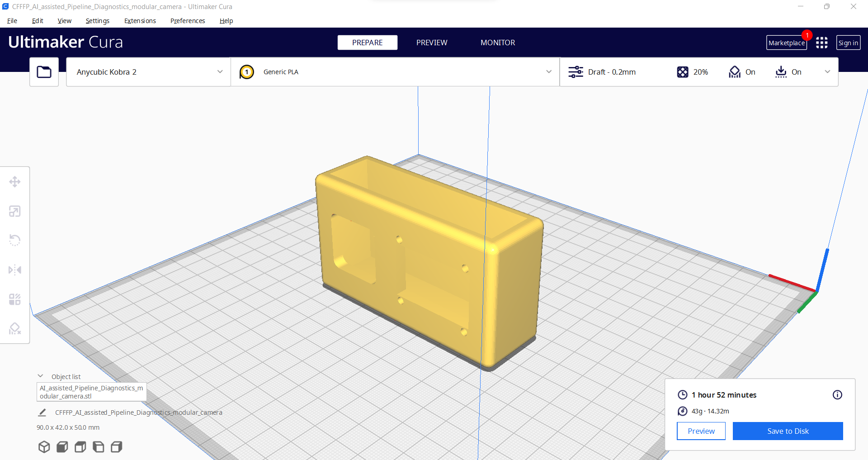
Task: Switch to 3D perspective view
Action: (44, 447)
